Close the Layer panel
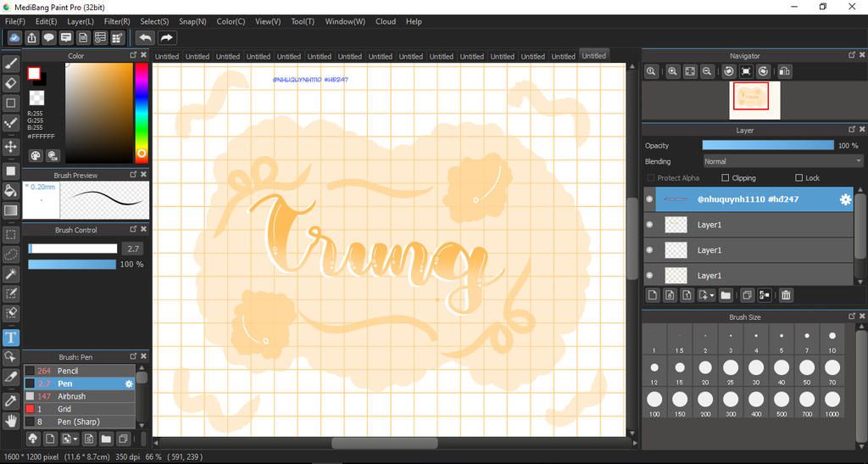 click(x=862, y=130)
